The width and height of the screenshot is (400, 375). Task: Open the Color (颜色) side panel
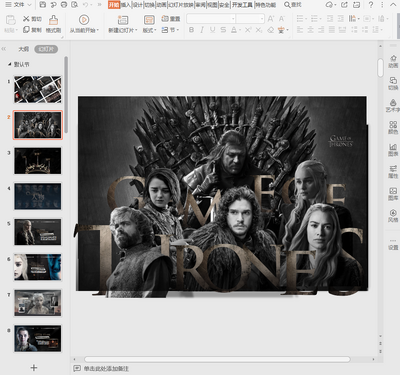[x=393, y=127]
